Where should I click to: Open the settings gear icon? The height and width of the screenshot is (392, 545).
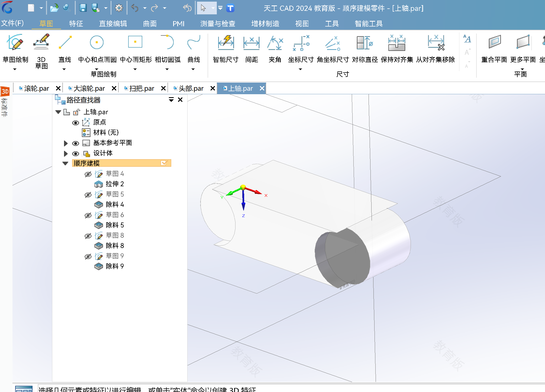tap(119, 8)
